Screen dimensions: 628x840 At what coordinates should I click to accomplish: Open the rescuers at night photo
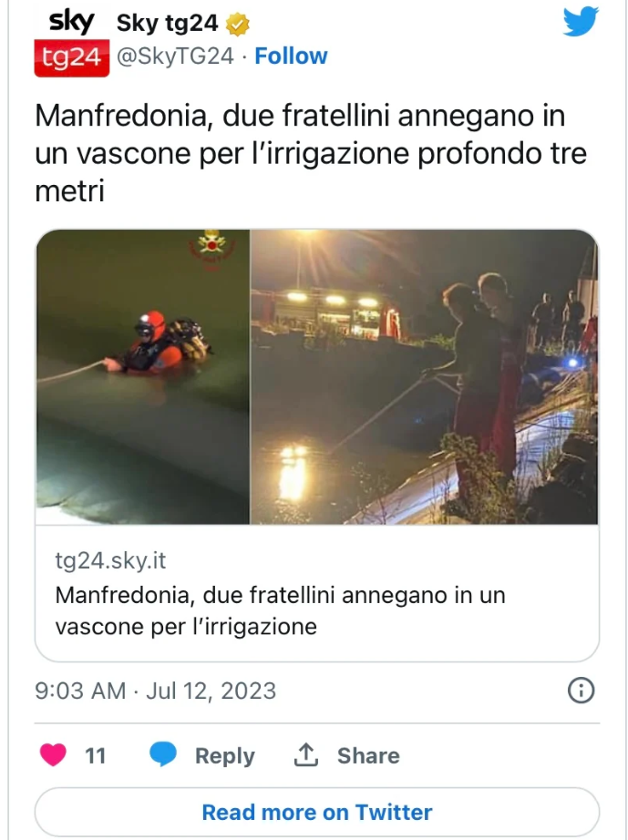tap(425, 376)
